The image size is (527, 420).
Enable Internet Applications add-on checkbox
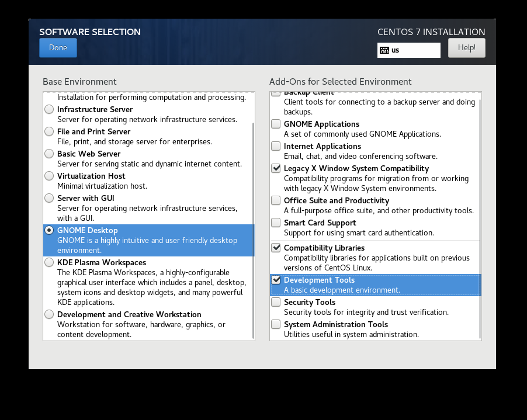(x=276, y=146)
